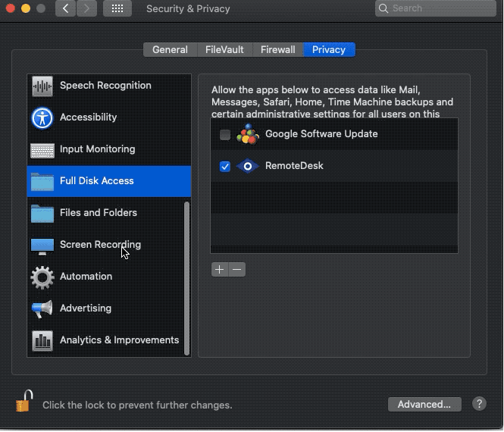Click the Google Software Update name

click(x=321, y=133)
